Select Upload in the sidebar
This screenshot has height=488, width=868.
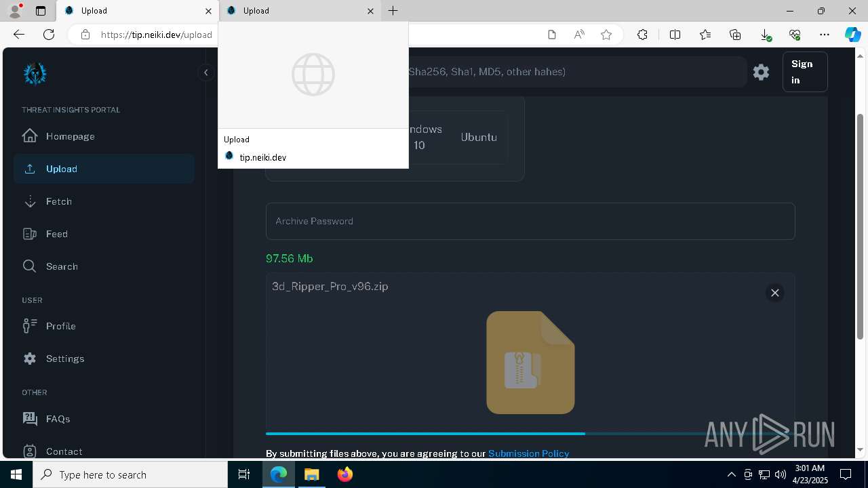104,169
